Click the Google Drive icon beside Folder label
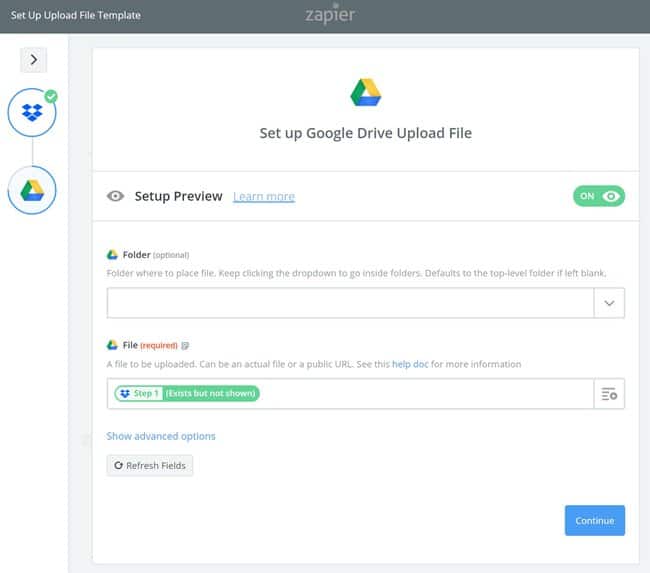 coord(113,255)
